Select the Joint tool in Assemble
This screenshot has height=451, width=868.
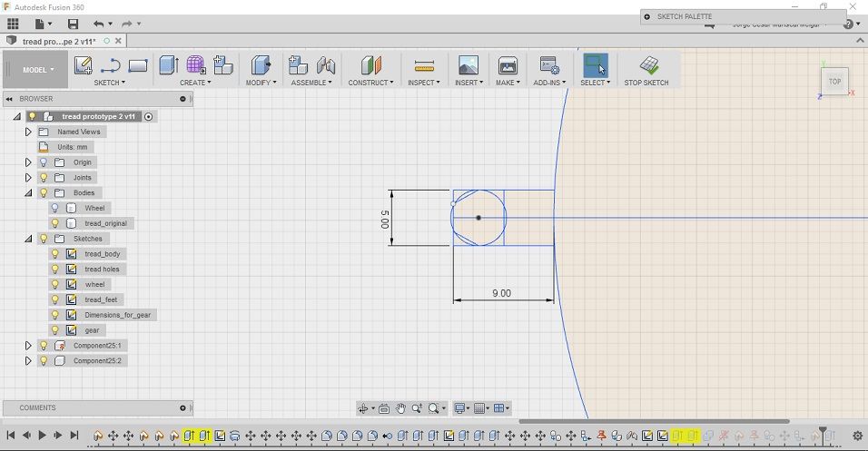pos(326,65)
